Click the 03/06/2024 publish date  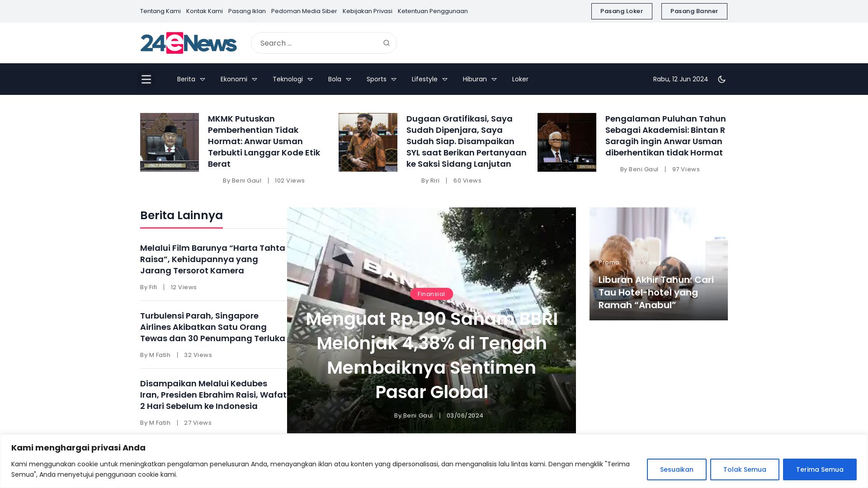(465, 416)
